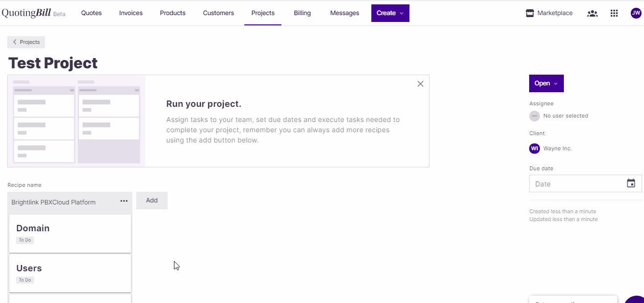Switch to the Billing tab
Screen dimensions: 644x303
coord(302,13)
